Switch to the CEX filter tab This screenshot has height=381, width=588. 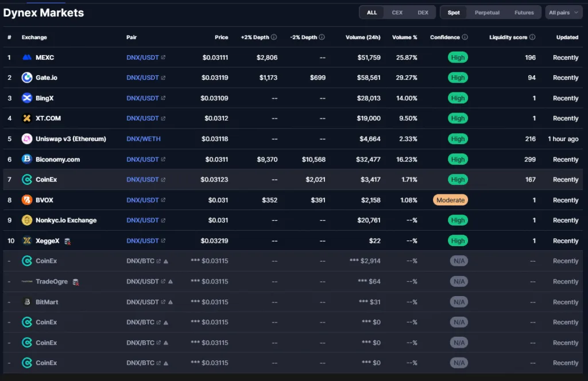tap(397, 13)
